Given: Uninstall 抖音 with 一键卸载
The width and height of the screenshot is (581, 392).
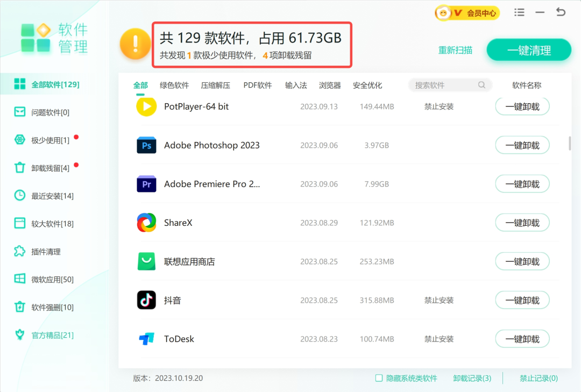Looking at the screenshot, I should [x=522, y=300].
